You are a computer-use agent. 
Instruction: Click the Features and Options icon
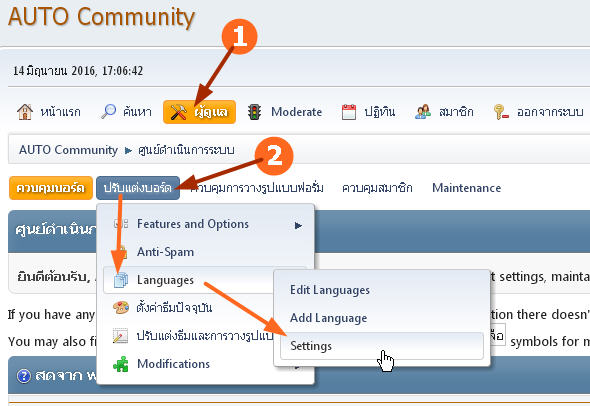[x=121, y=224]
